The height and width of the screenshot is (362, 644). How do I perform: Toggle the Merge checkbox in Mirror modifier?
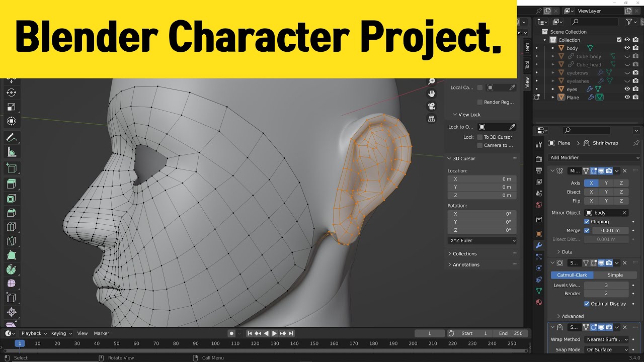point(587,230)
